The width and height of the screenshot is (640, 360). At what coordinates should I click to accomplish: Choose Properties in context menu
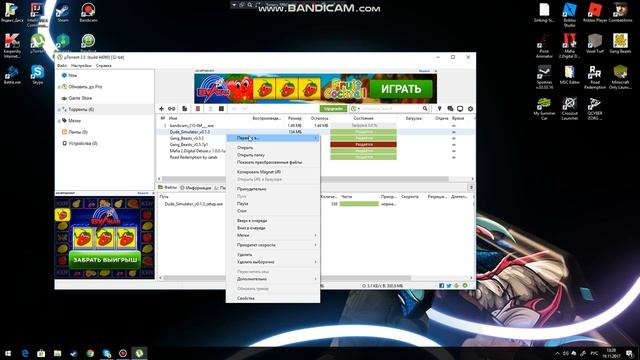click(x=246, y=298)
